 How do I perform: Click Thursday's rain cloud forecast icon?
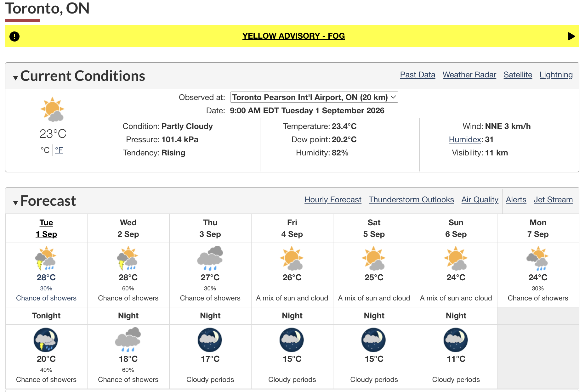pos(210,258)
